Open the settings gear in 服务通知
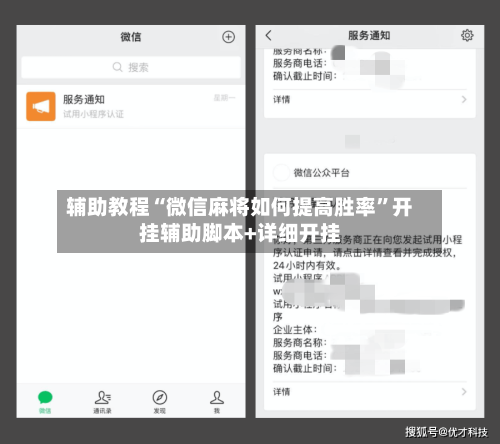This screenshot has height=444, width=500. click(x=467, y=35)
